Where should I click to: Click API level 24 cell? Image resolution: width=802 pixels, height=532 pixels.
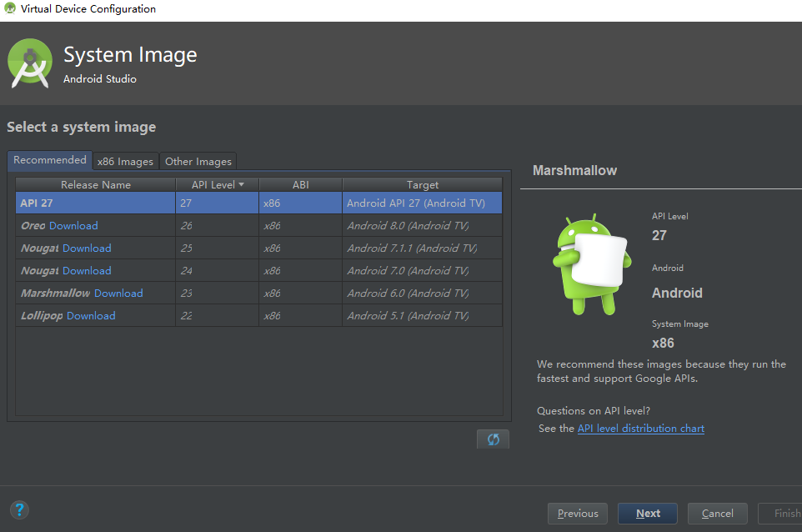(x=217, y=271)
